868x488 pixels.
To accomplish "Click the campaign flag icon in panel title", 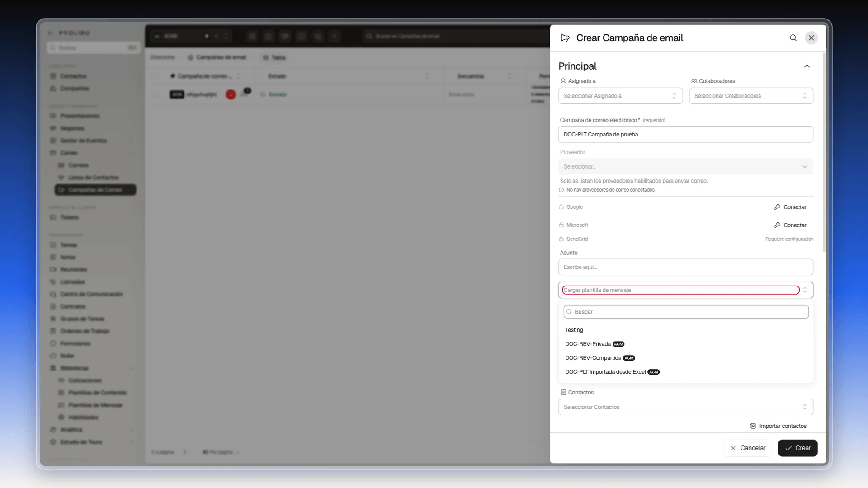I will (565, 38).
